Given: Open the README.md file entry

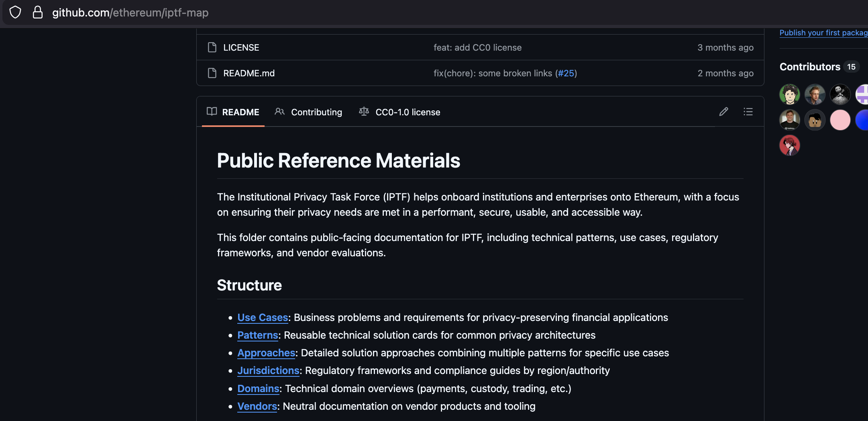Looking at the screenshot, I should [x=249, y=73].
